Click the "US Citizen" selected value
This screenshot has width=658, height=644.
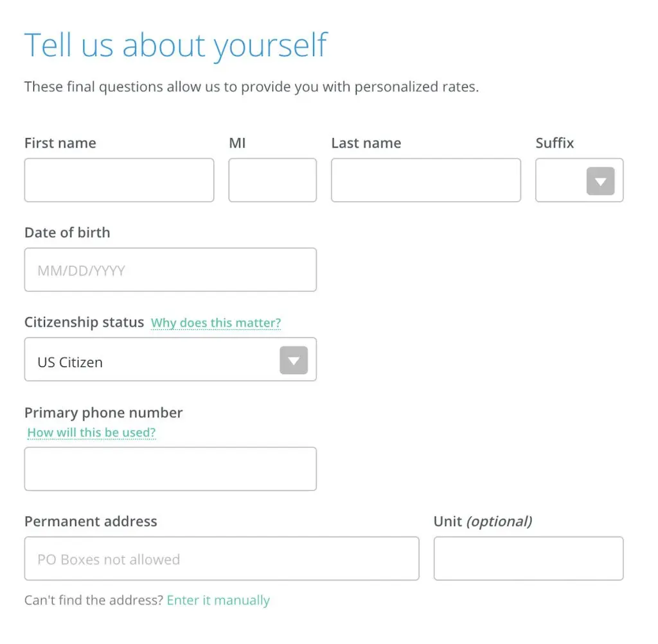tap(70, 362)
